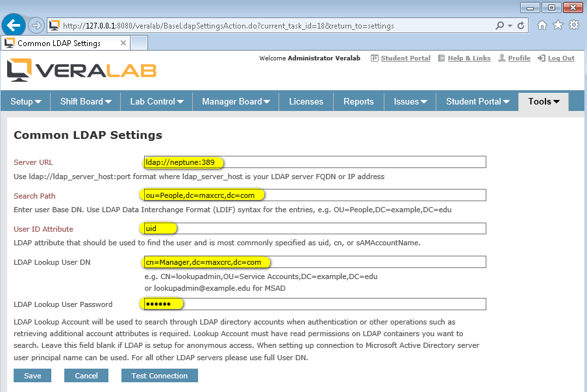Click the Search Path input field

[x=315, y=195]
